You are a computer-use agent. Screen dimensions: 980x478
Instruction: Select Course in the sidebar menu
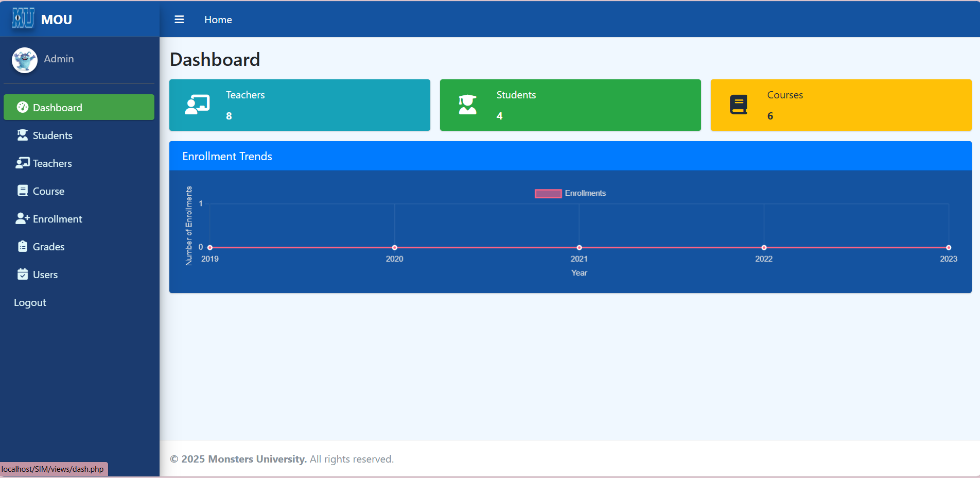[79, 191]
